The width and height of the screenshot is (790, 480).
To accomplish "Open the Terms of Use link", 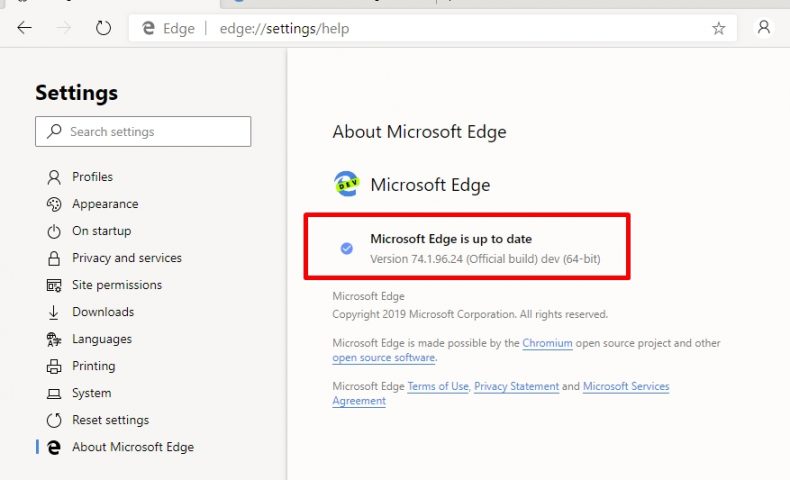I will coord(438,386).
